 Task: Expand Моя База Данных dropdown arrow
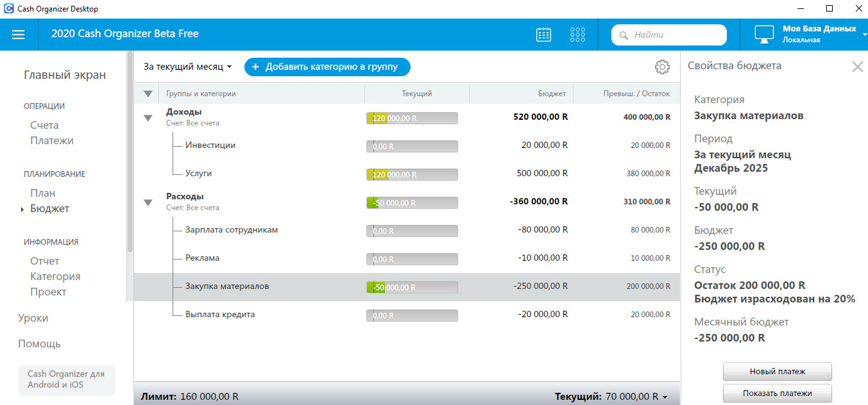coord(864,35)
